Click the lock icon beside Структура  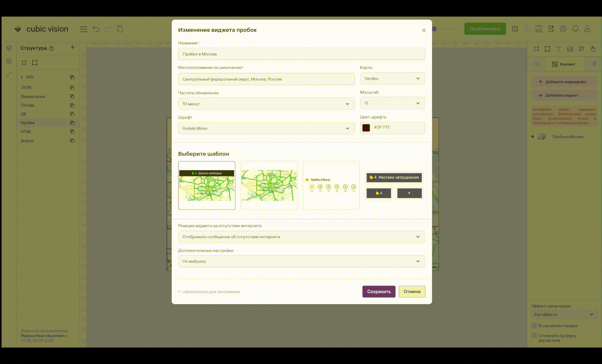pyautogui.click(x=51, y=48)
